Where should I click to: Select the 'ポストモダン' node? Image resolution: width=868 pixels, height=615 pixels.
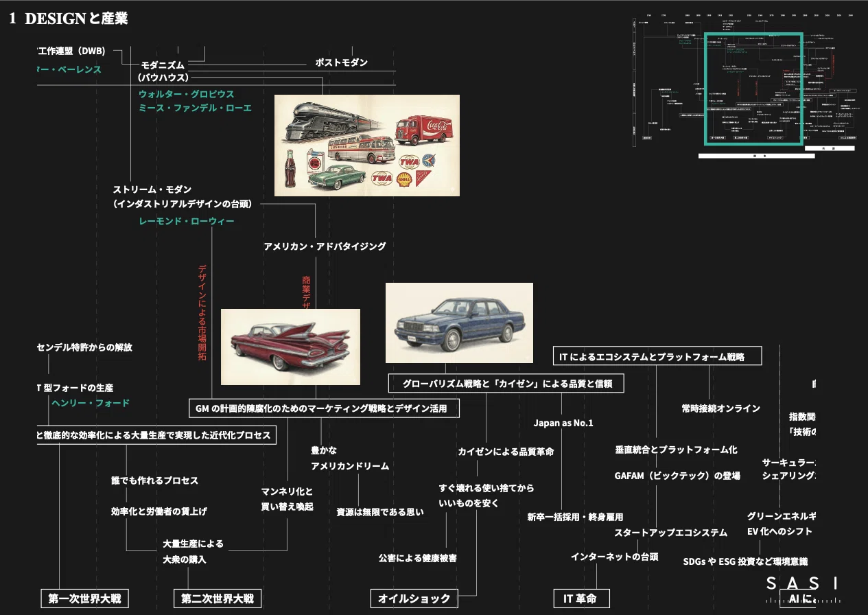(341, 62)
